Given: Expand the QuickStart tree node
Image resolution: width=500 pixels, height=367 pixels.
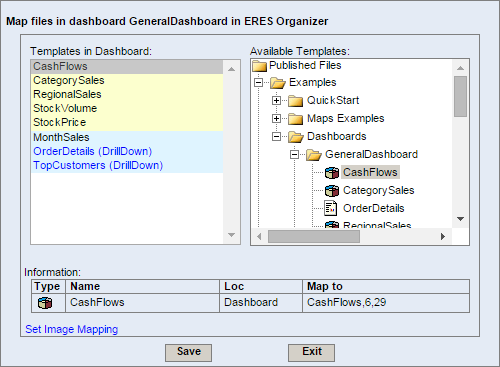Looking at the screenshot, I should (x=276, y=100).
